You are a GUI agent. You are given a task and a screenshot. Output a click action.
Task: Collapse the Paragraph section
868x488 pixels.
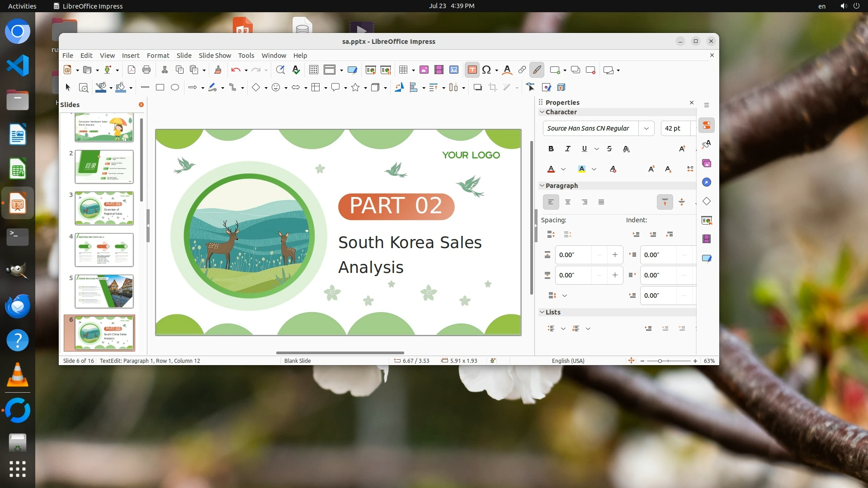point(542,185)
